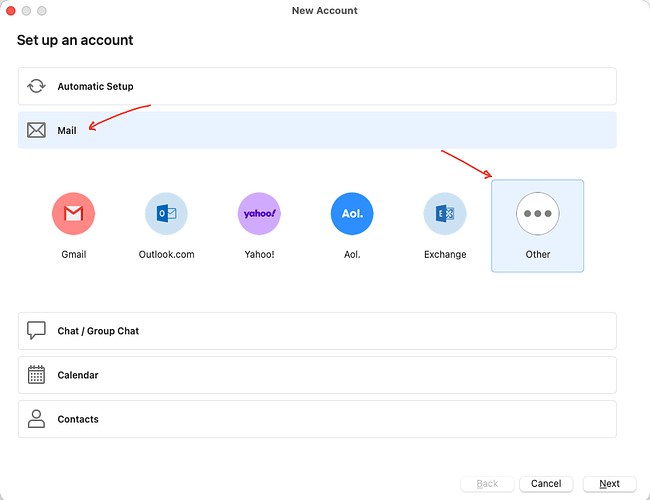
Task: Click the Contacts person icon
Action: pyautogui.click(x=36, y=419)
